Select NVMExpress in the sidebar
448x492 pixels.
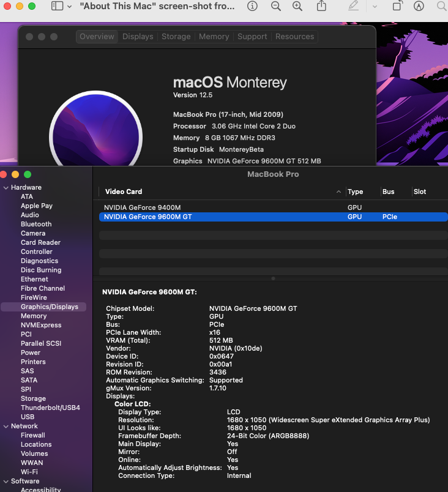pos(41,325)
